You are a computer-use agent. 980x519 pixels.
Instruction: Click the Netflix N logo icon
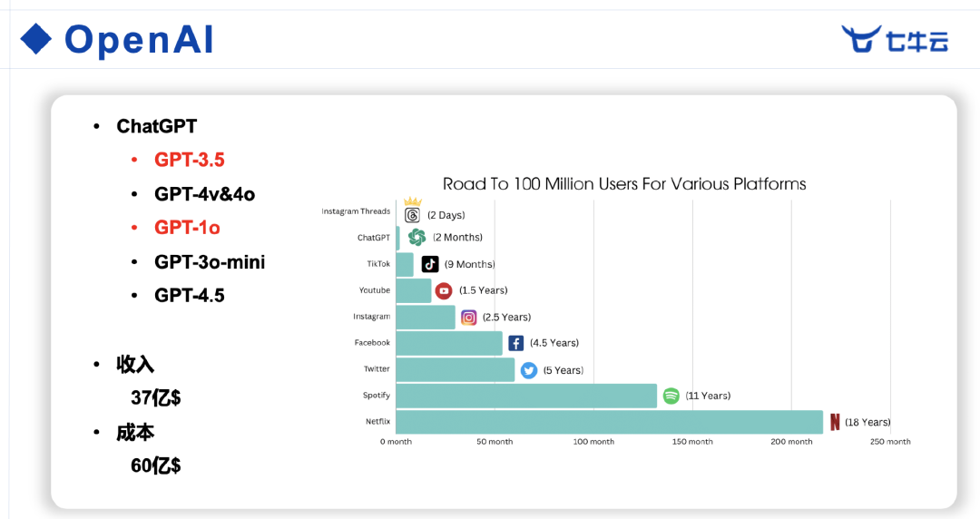(x=835, y=422)
